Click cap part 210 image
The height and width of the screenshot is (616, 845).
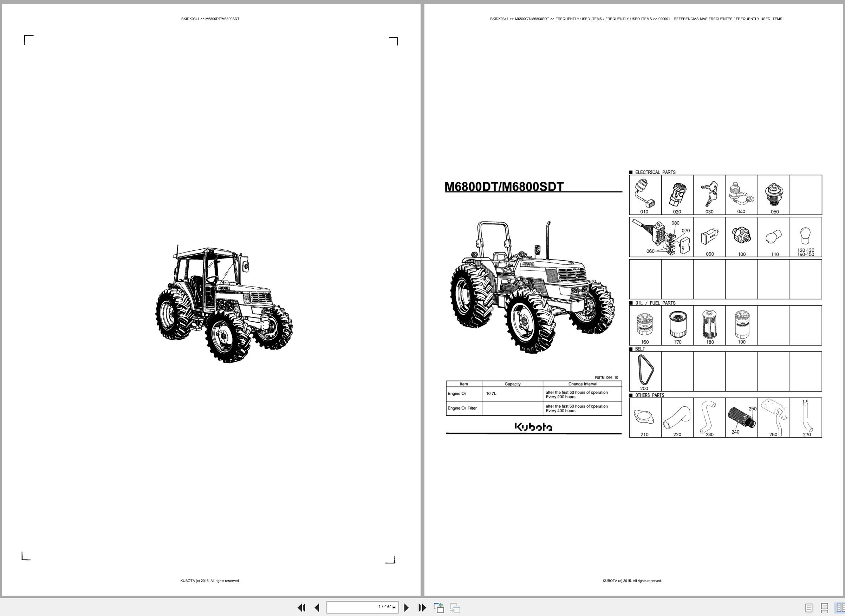coord(644,417)
